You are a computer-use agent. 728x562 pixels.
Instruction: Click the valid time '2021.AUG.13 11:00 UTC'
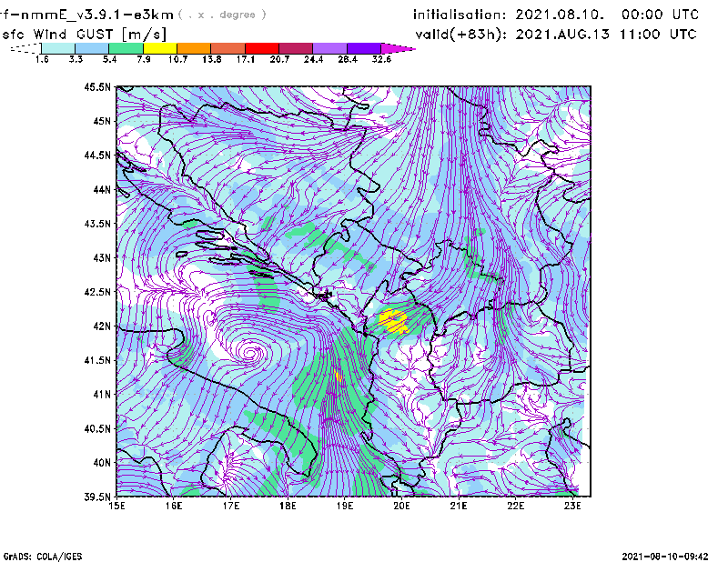[x=606, y=35]
